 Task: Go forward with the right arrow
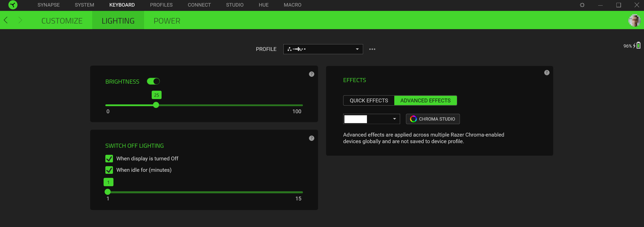(20, 20)
